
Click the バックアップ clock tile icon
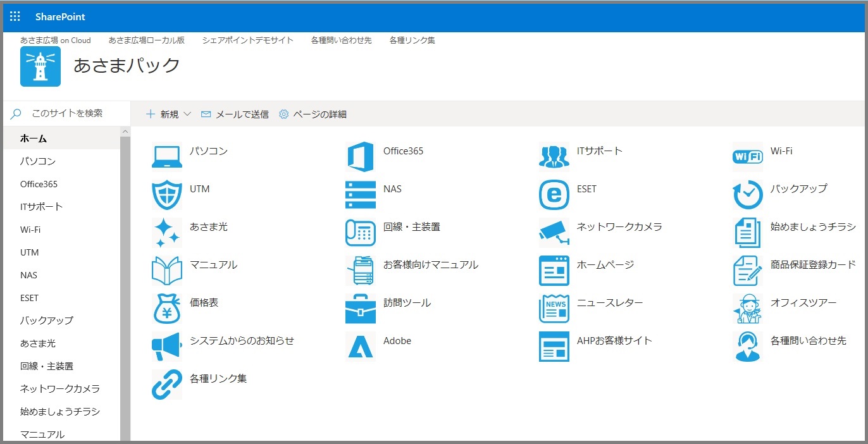[x=748, y=195]
